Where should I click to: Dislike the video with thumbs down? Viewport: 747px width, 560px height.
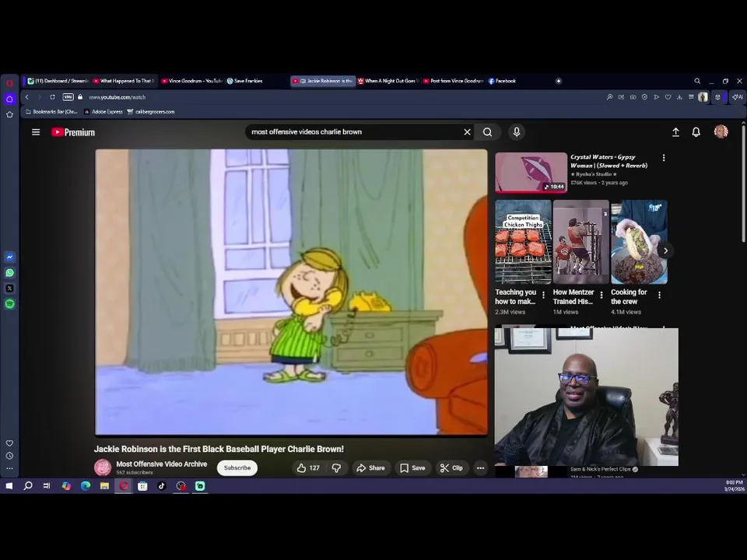coord(336,468)
